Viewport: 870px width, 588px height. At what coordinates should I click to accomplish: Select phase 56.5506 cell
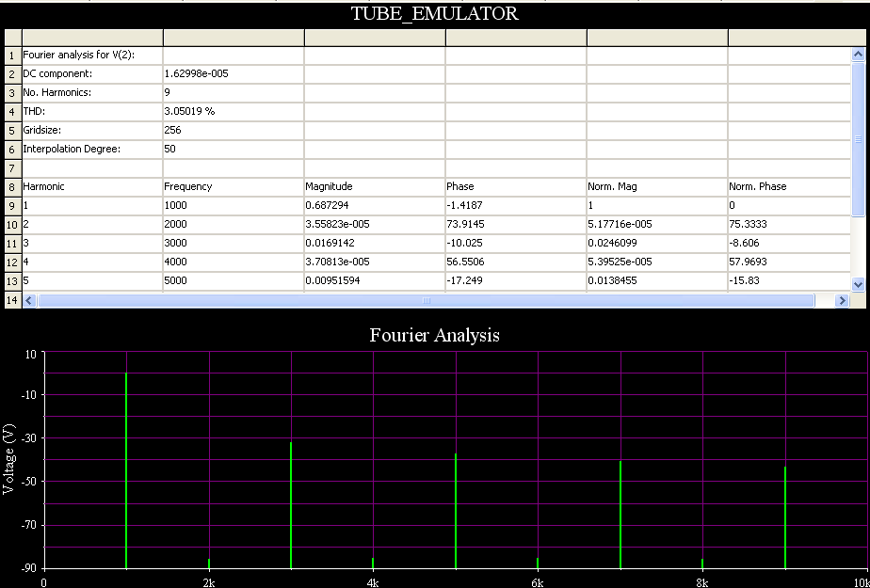click(516, 262)
